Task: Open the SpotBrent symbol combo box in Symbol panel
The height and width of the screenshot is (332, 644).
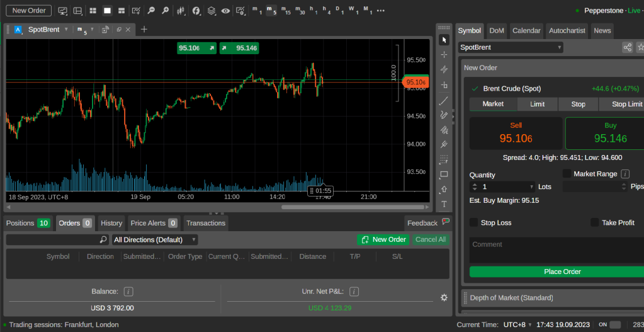Action: [511, 47]
